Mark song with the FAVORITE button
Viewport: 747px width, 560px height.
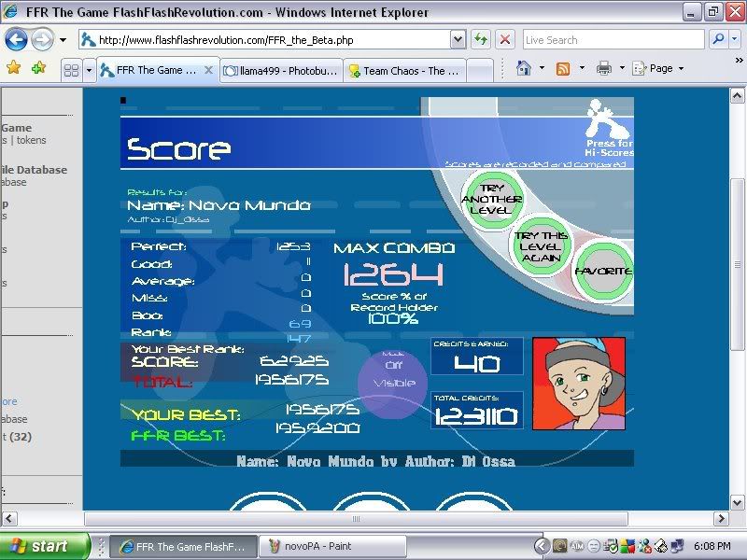click(x=602, y=271)
